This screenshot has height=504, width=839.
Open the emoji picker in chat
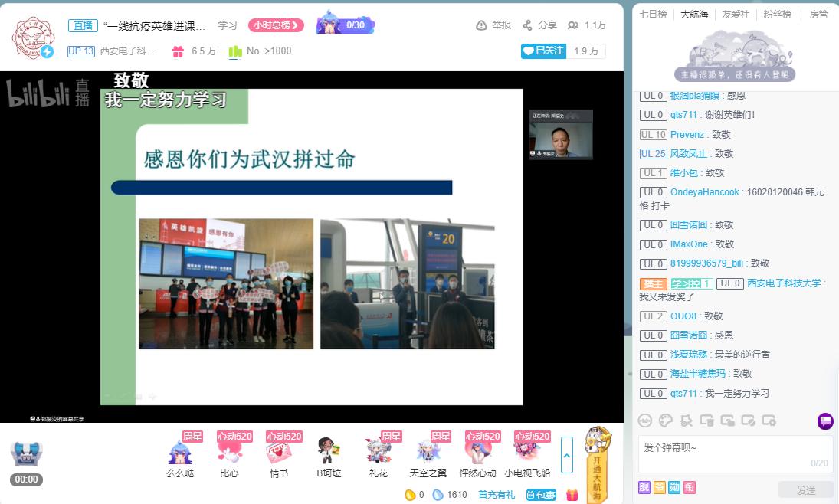click(x=645, y=420)
